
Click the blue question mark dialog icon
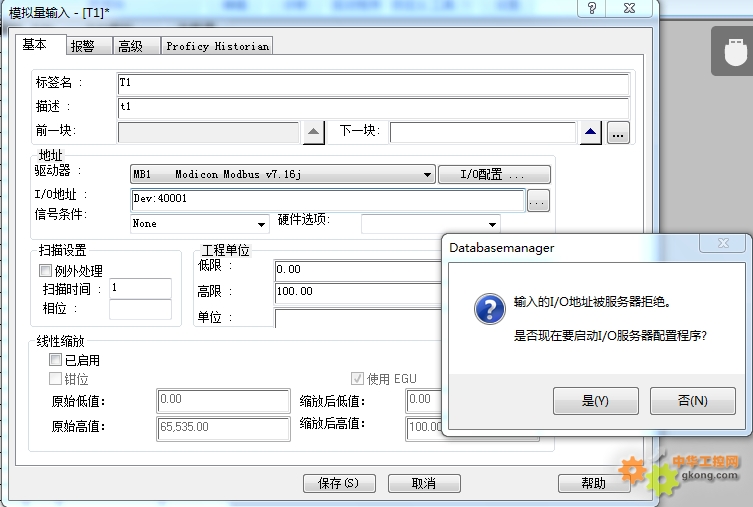489,309
